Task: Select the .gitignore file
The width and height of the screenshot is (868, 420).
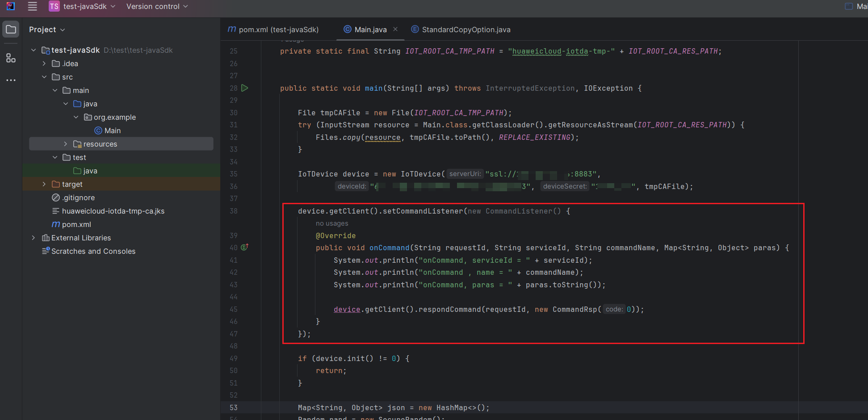Action: click(x=73, y=197)
